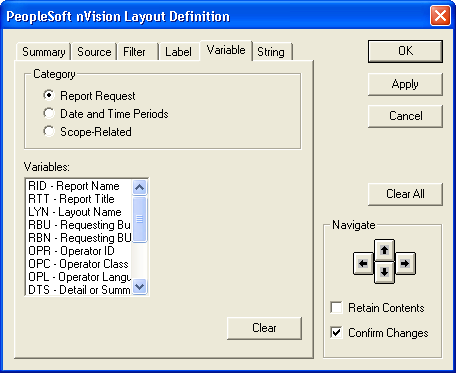Select the RBU - Requesting Bu variable

[79, 225]
